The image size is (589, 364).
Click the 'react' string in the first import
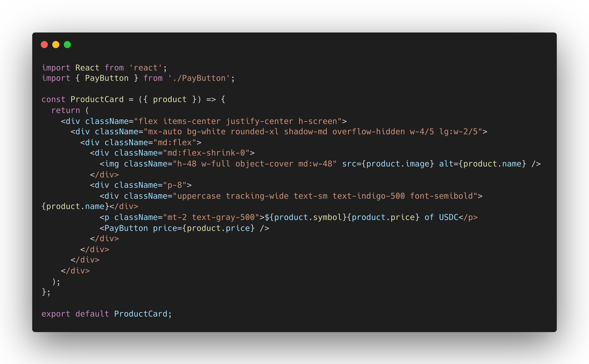pos(145,68)
